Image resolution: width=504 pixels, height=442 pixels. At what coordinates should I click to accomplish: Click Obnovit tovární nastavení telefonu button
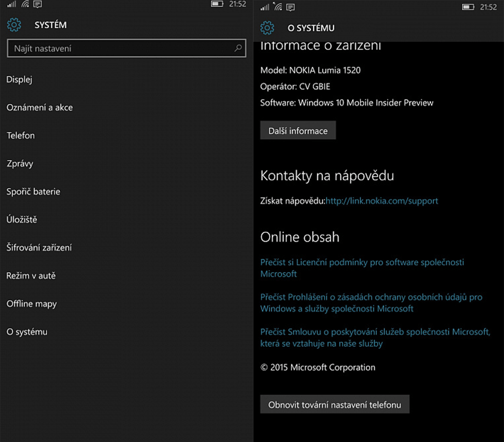tap(335, 404)
